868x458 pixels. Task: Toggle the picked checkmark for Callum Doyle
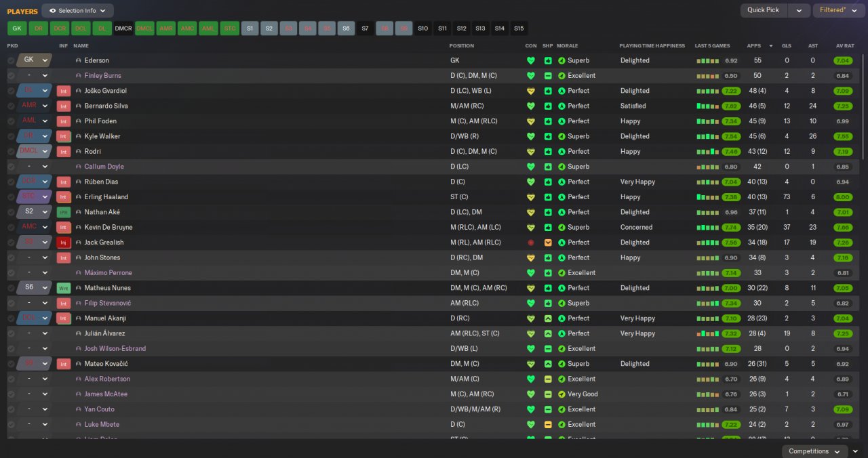(x=11, y=167)
